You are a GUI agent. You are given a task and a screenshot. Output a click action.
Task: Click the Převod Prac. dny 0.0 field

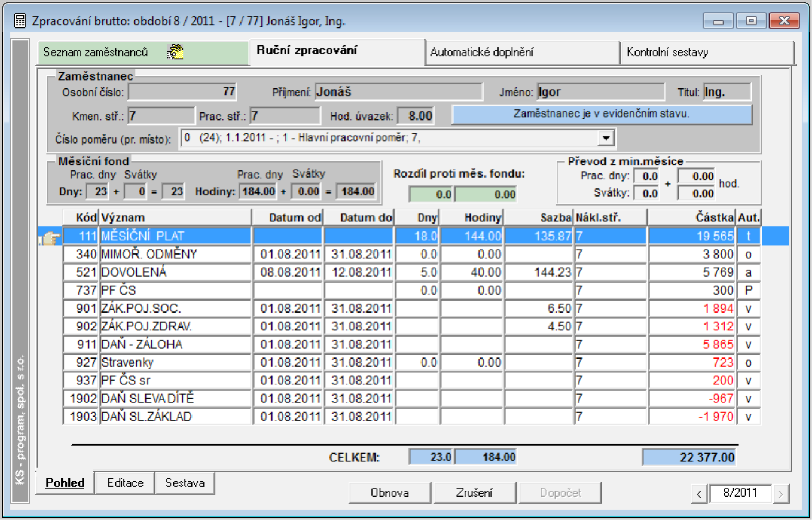point(647,176)
